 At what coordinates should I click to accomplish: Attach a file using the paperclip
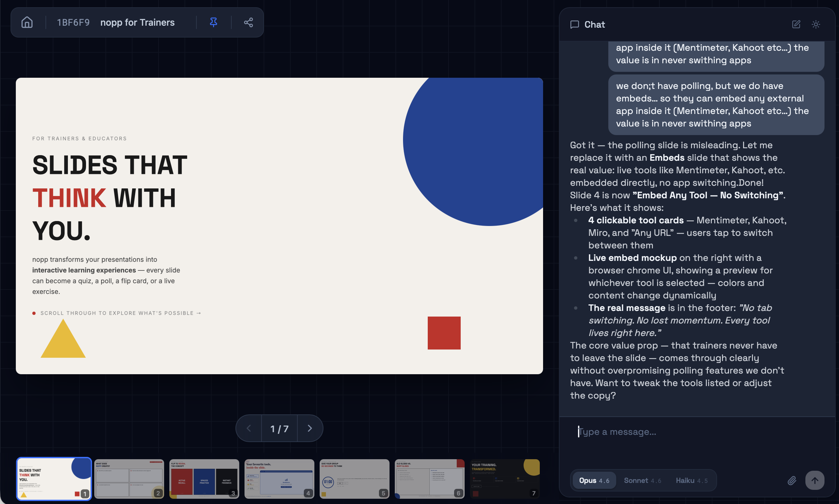pos(792,480)
